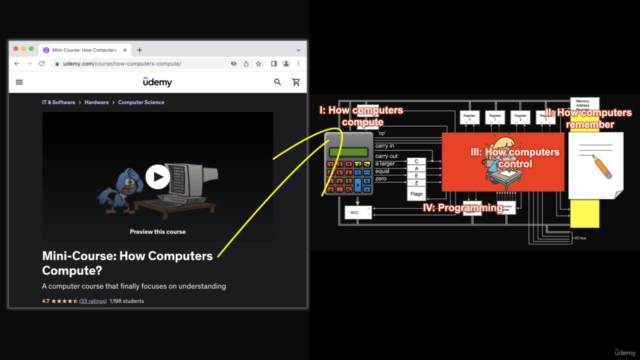
Task: Click the I: How computers compute label
Action: click(x=362, y=116)
